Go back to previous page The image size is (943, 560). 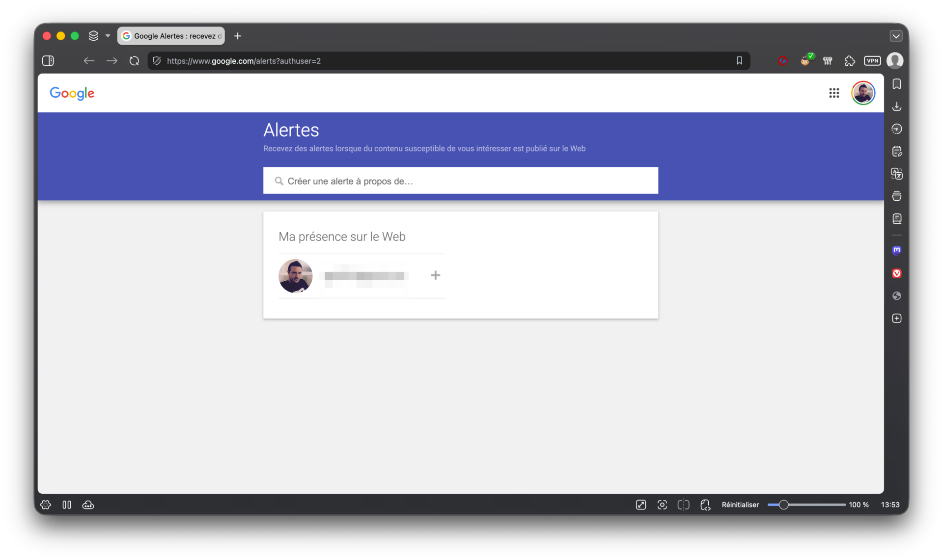coord(89,61)
